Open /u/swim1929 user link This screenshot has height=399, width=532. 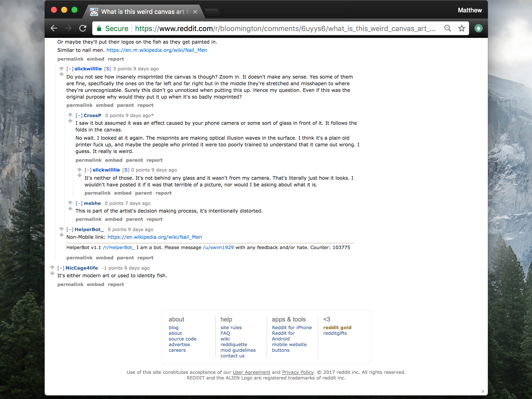tap(218, 248)
